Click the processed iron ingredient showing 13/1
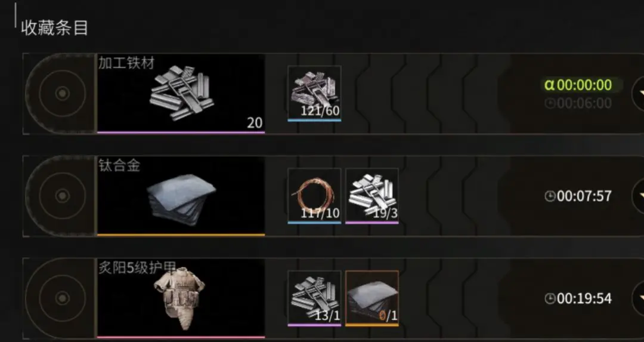 pos(314,298)
